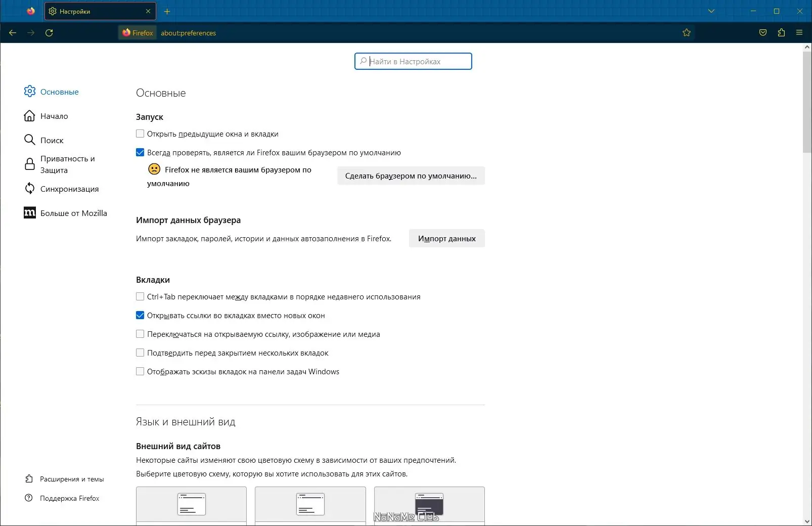Uncheck Открывать ссылки во вкладках option
Screen dimensions: 812x526
(x=140, y=315)
